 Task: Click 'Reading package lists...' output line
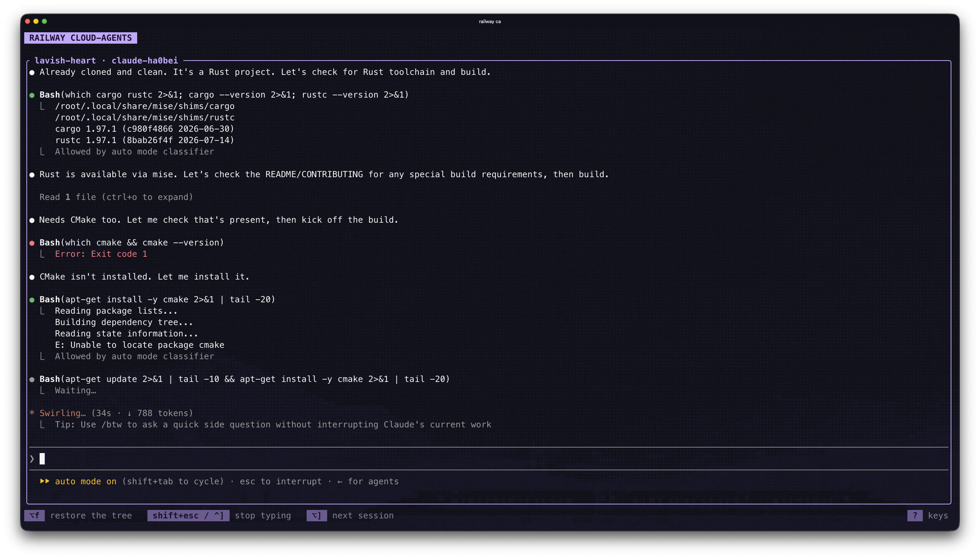[116, 311]
